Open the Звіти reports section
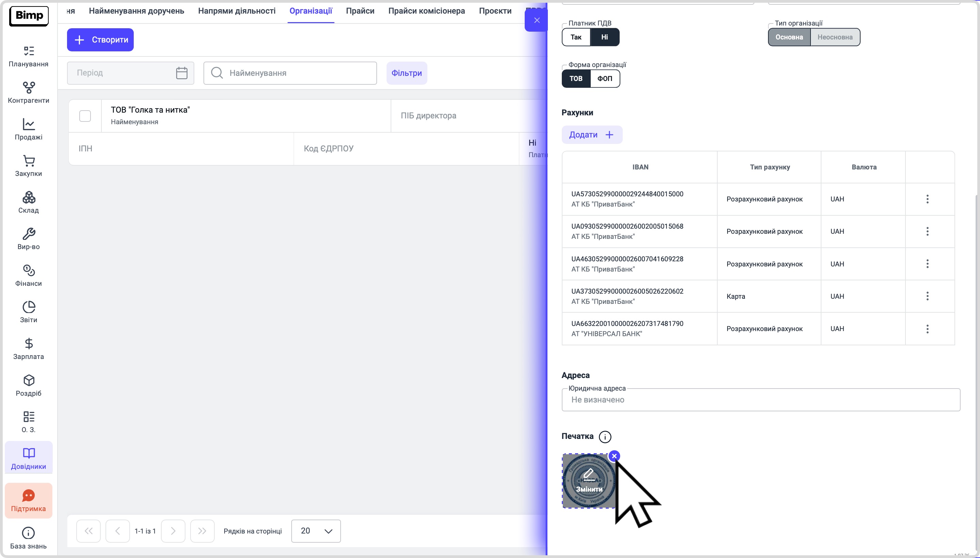 coord(28,313)
